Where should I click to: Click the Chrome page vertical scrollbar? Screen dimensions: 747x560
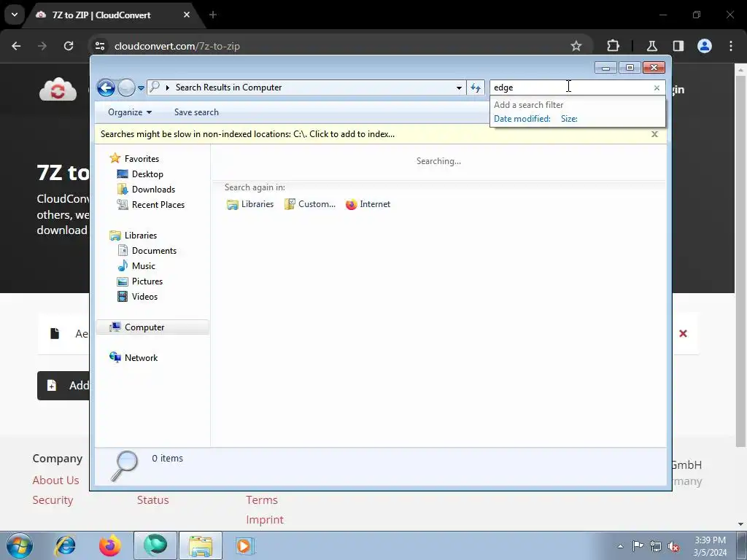(x=740, y=262)
